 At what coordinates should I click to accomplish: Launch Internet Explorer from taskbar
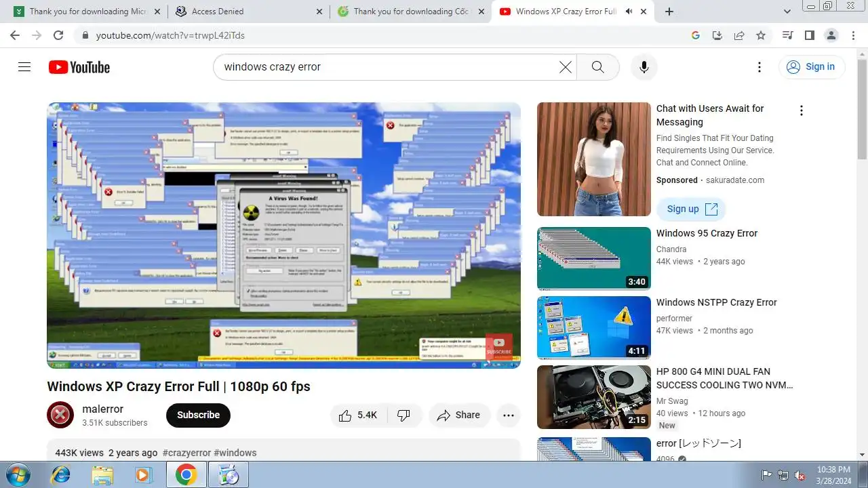tap(60, 474)
